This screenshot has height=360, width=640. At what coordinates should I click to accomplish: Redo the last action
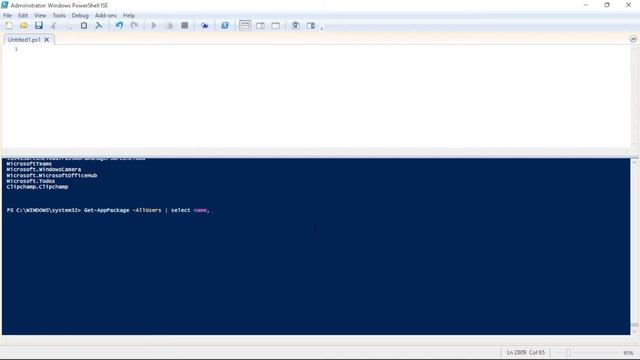(134, 25)
